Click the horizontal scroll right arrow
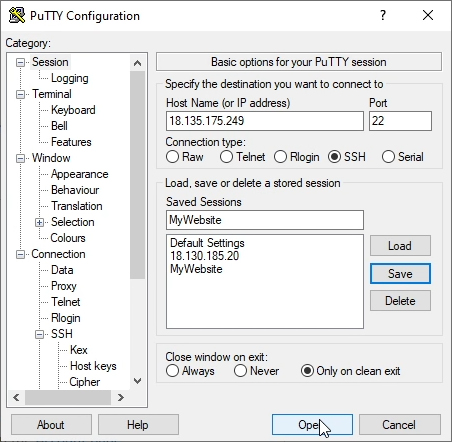Viewport: 452px width, 442px height. click(121, 397)
